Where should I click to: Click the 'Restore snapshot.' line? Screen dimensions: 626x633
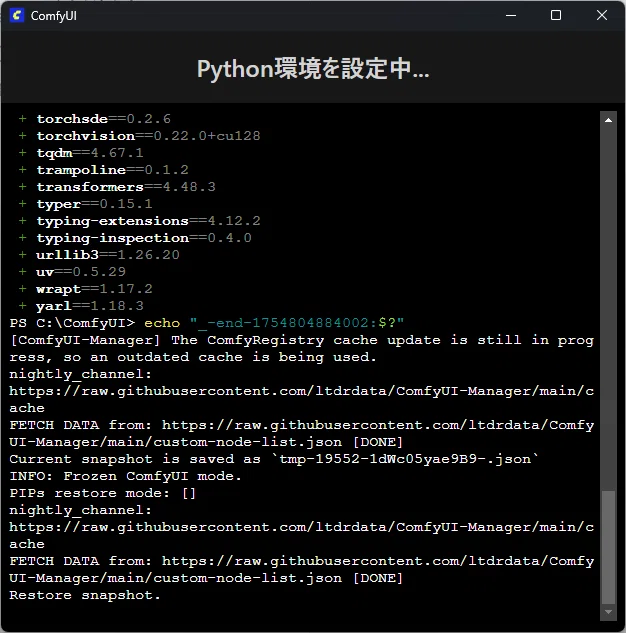(x=85, y=595)
